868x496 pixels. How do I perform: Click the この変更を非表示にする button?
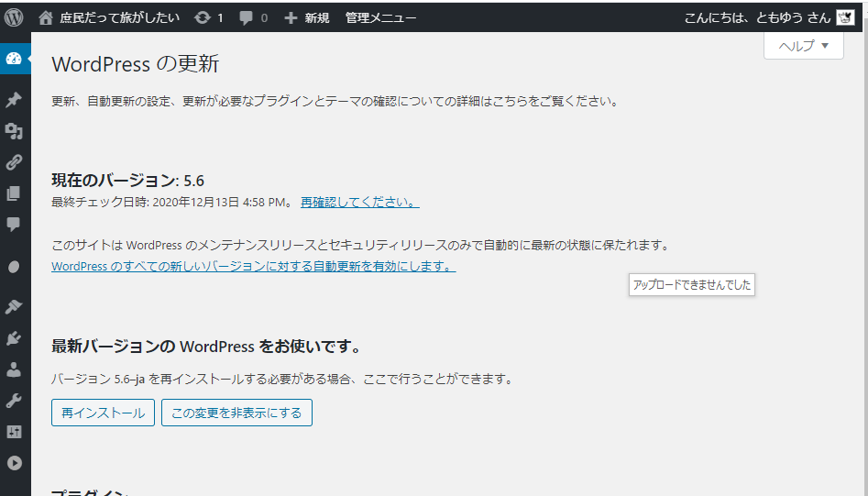coord(236,413)
